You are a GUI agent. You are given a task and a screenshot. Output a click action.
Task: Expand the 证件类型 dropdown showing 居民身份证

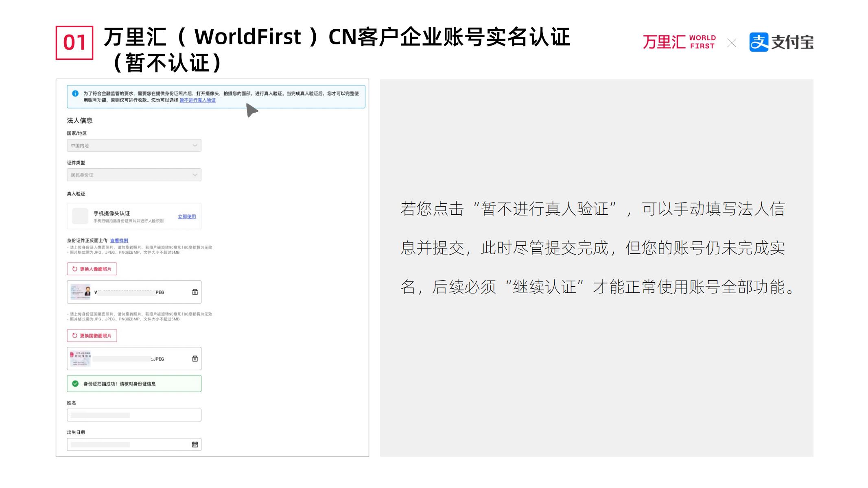coord(134,175)
